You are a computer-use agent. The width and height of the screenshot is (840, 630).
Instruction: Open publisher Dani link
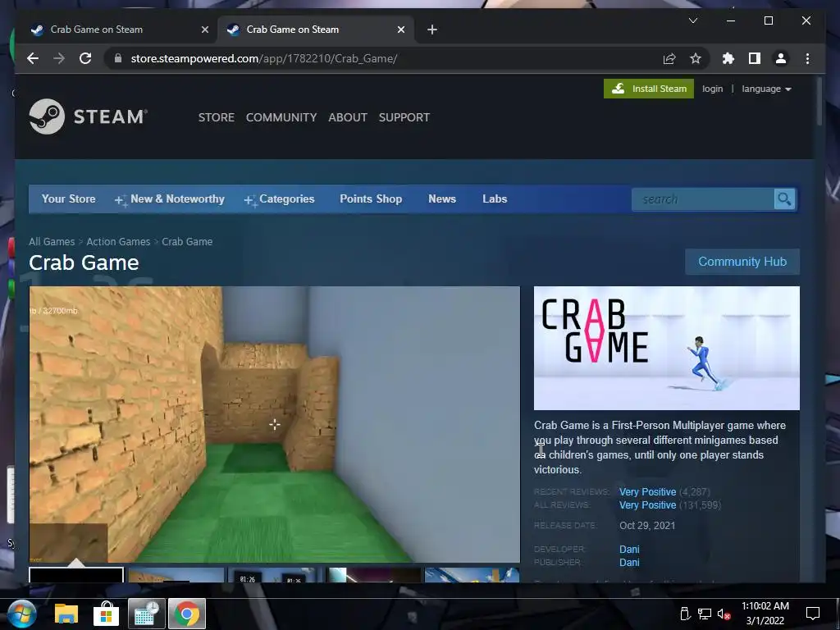(x=629, y=563)
